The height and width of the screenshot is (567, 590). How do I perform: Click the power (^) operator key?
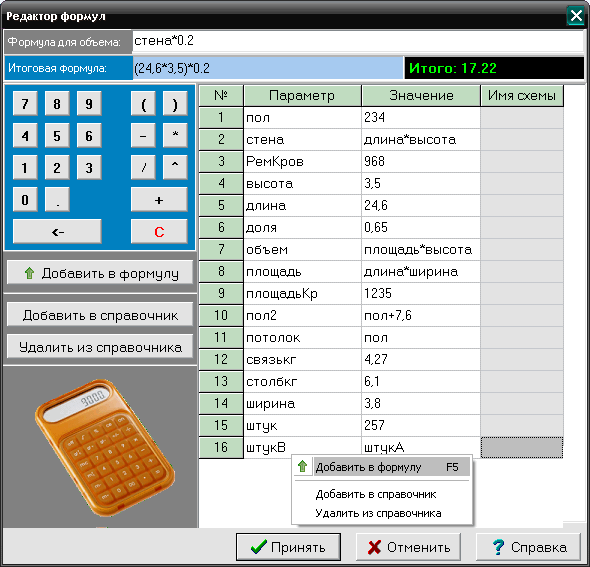[175, 167]
